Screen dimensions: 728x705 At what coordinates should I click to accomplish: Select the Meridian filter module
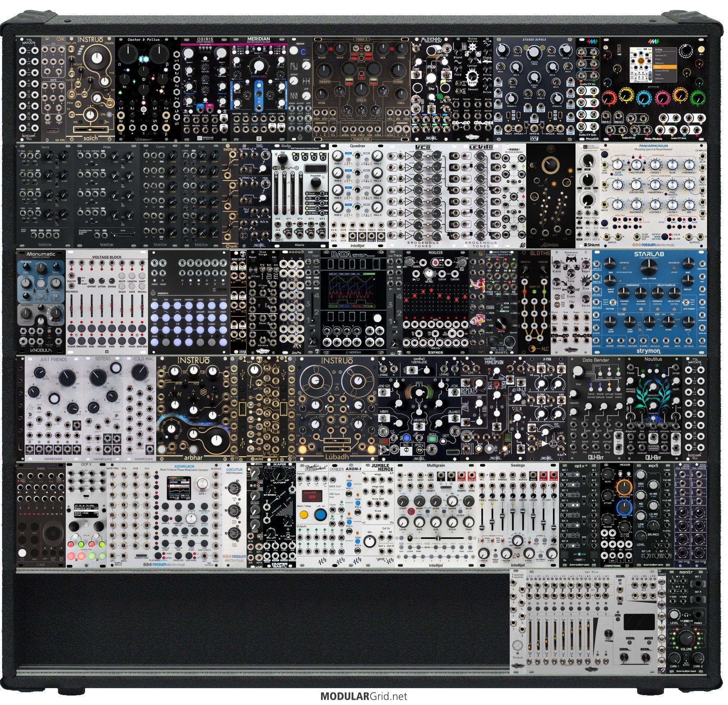(x=259, y=89)
